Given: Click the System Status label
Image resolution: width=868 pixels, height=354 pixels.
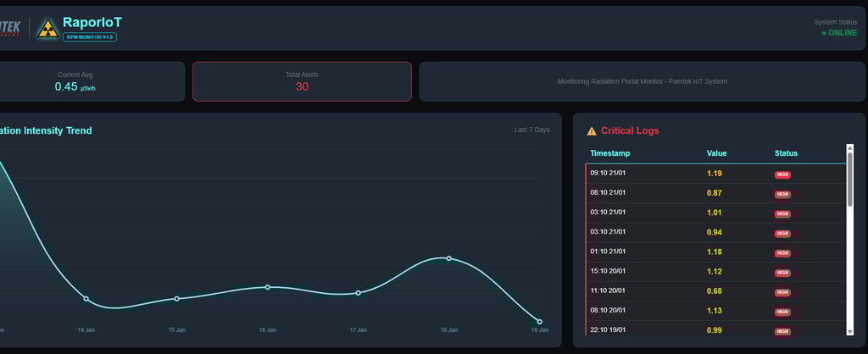Looking at the screenshot, I should pyautogui.click(x=835, y=22).
